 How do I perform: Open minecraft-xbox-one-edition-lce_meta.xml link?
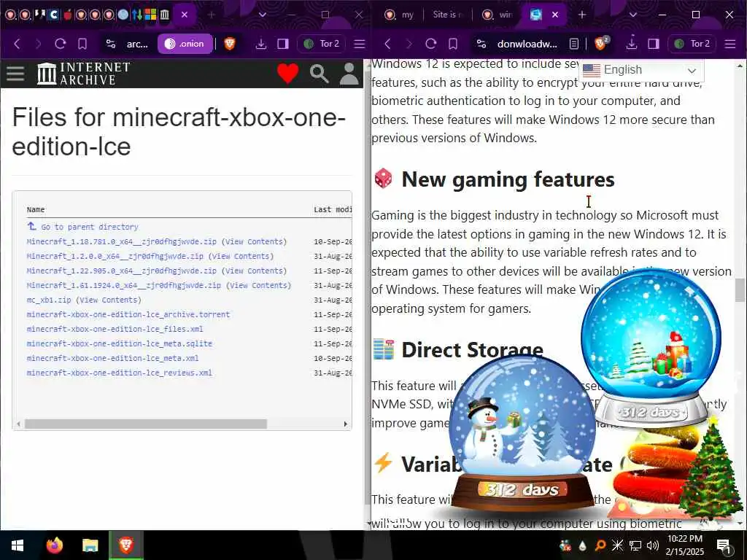(x=112, y=358)
